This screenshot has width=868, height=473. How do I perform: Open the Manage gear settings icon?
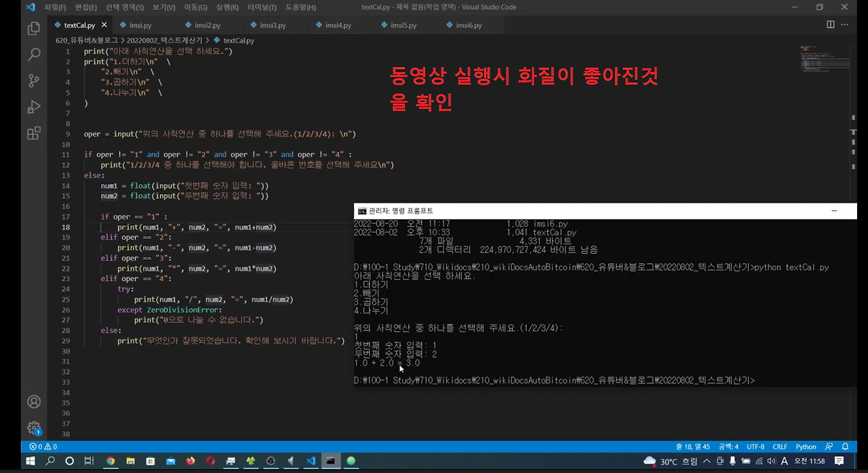(33, 428)
